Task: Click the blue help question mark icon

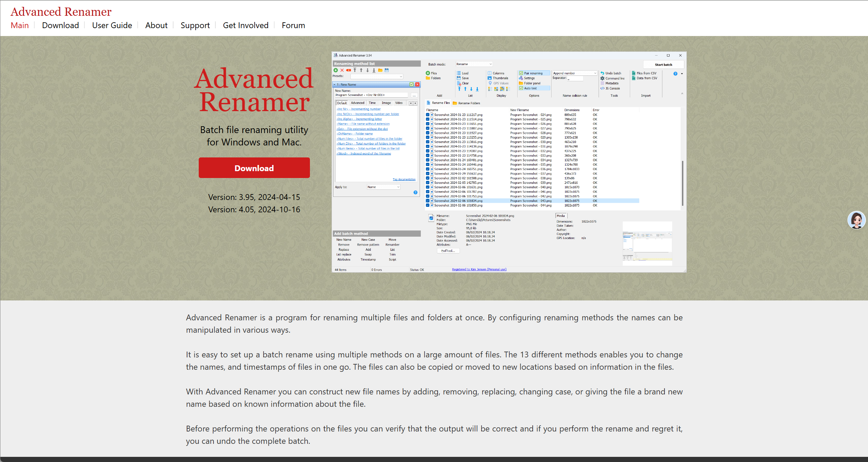Action: 675,74
